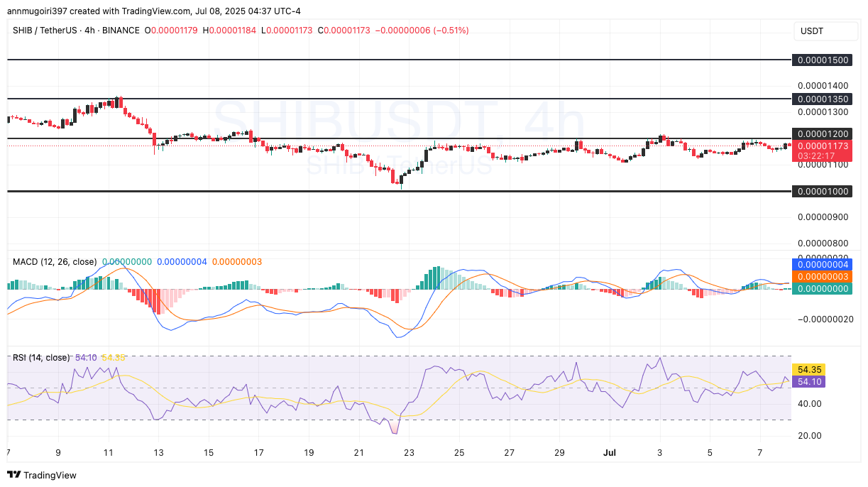Screen dimensions: 868x487
Task: Click date 11 on the time axis
Action: tap(108, 452)
